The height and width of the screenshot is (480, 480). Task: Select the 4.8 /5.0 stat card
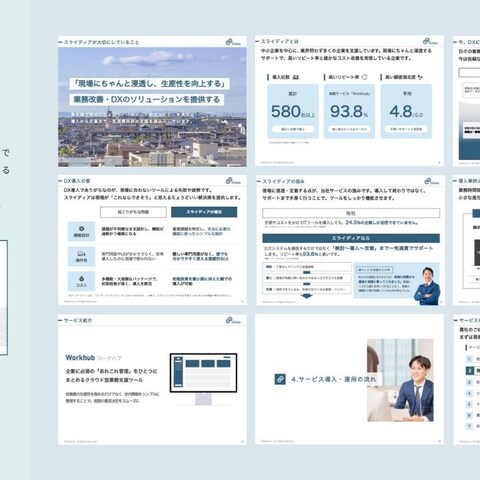(x=406, y=111)
